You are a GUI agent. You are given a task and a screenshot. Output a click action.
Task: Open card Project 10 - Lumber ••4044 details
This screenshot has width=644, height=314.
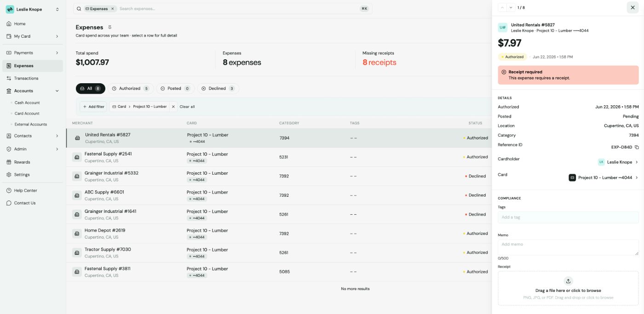(x=604, y=177)
